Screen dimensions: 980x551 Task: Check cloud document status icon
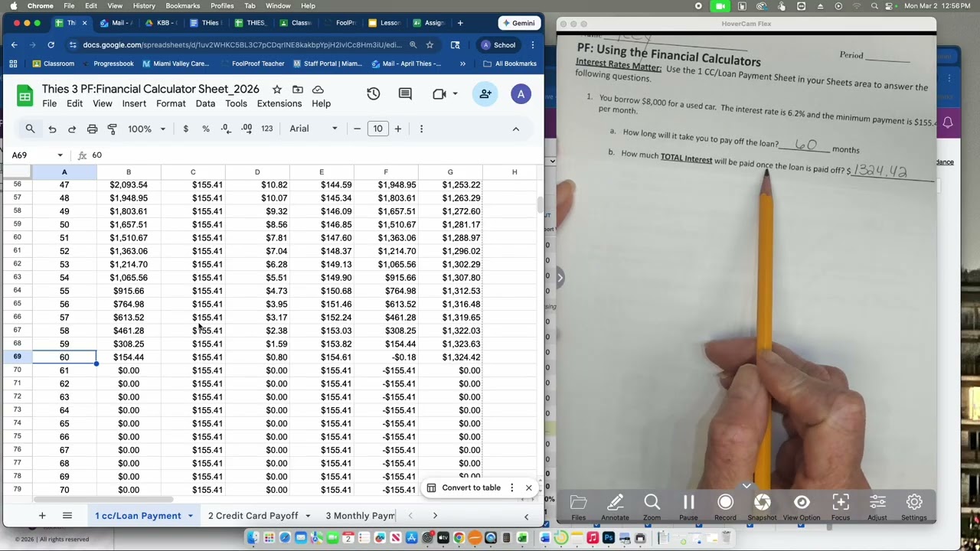tap(318, 90)
